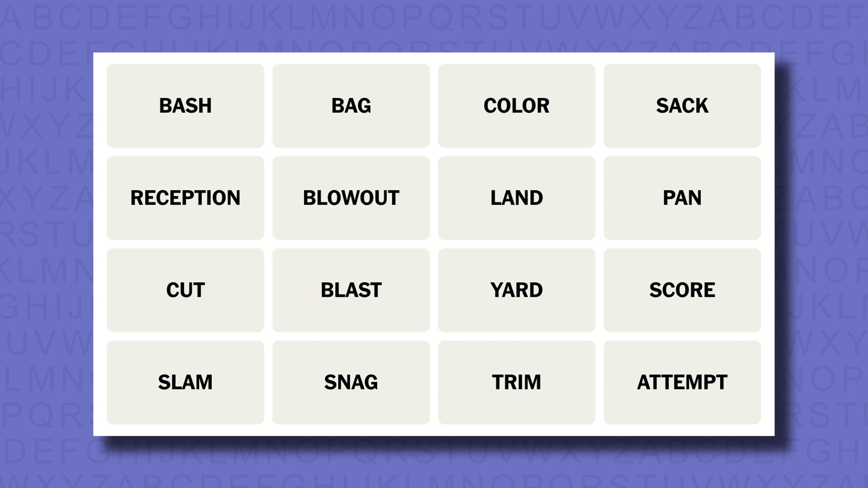Click the TRIM tile
Image resolution: width=868 pixels, height=488 pixels.
(516, 382)
